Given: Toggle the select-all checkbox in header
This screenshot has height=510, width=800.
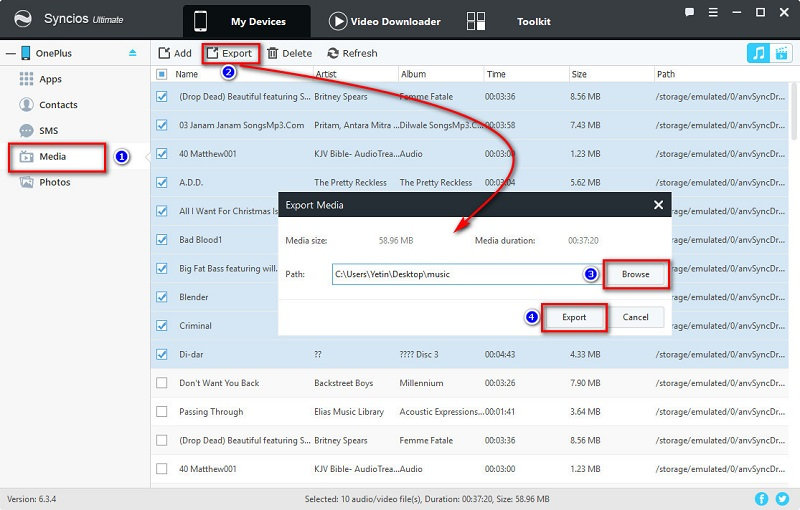Looking at the screenshot, I should 162,74.
